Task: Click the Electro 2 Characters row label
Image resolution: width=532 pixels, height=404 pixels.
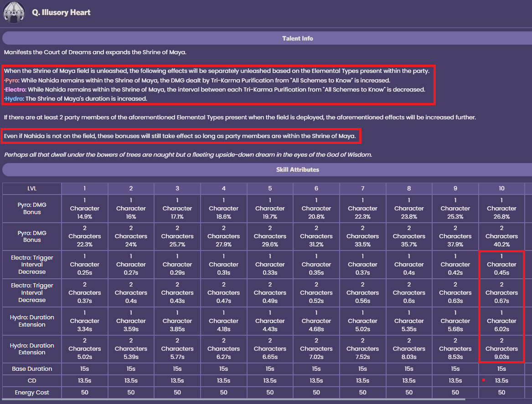Action: (x=32, y=292)
